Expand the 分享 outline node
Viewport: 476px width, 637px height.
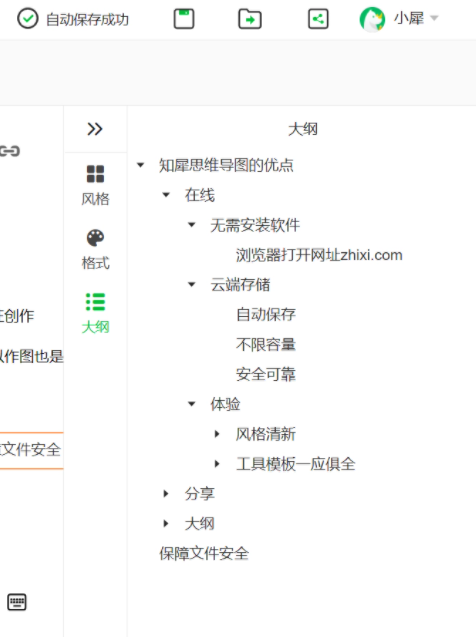point(166,494)
